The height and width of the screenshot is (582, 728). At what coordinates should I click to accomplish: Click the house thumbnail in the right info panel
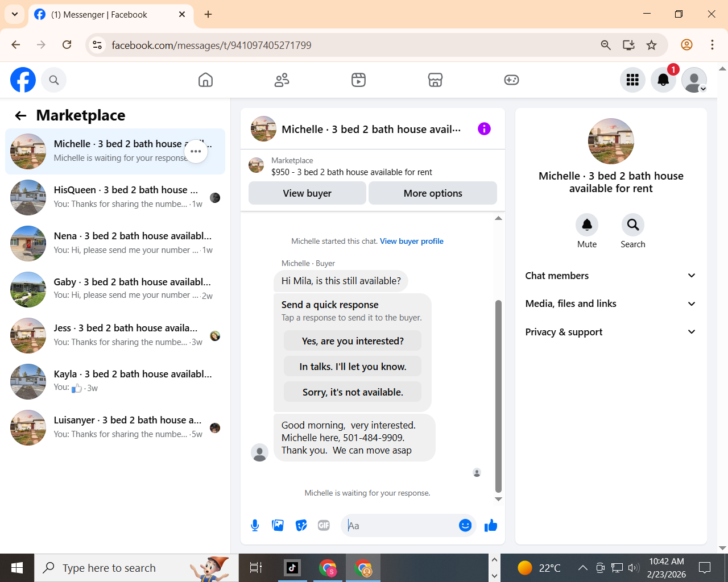611,142
